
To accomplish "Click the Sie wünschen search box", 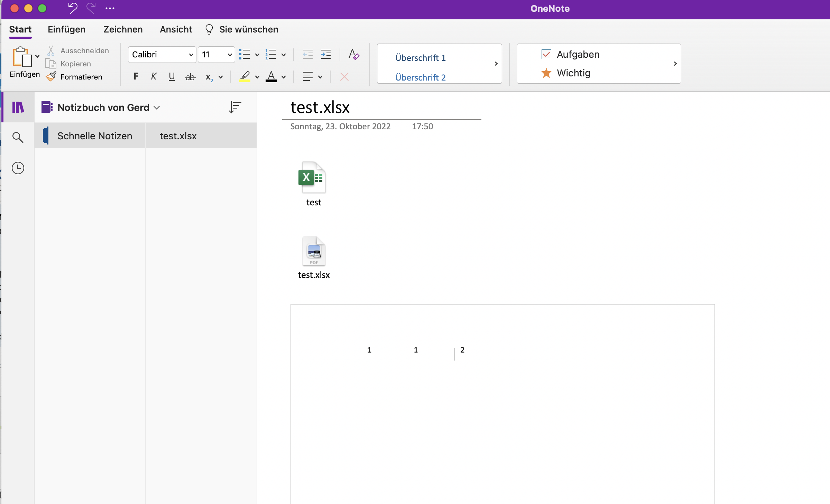I will 248,29.
